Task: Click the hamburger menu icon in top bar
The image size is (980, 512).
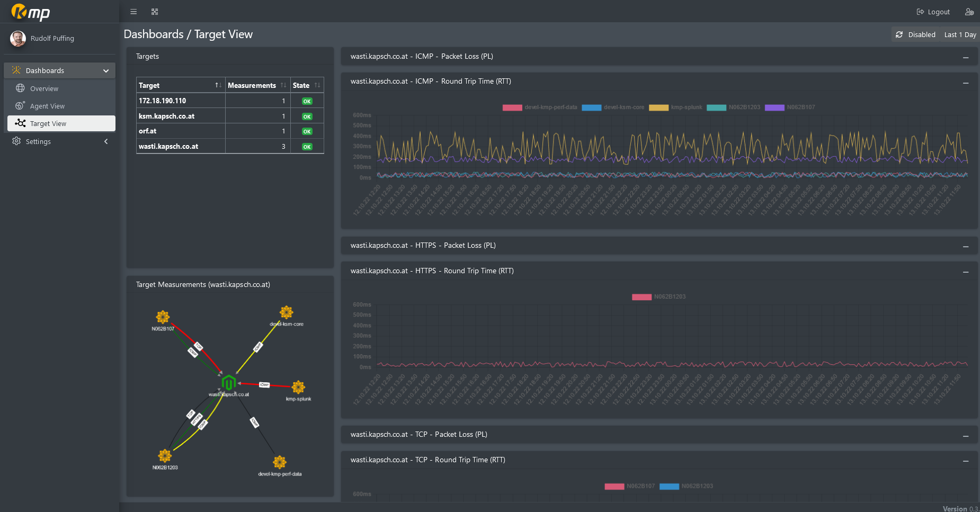Action: click(x=133, y=12)
